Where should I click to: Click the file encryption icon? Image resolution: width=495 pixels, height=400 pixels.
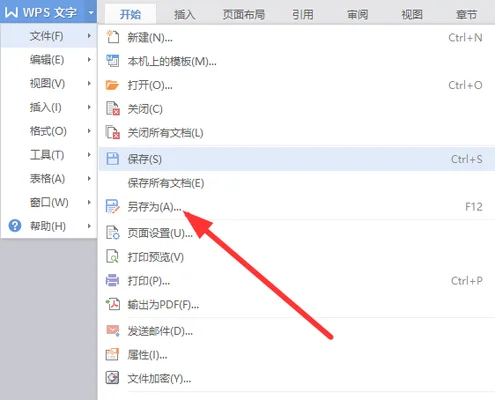coord(112,378)
